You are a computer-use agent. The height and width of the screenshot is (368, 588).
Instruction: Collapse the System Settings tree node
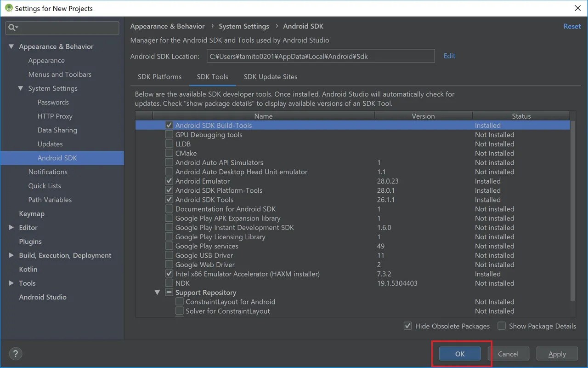click(21, 88)
